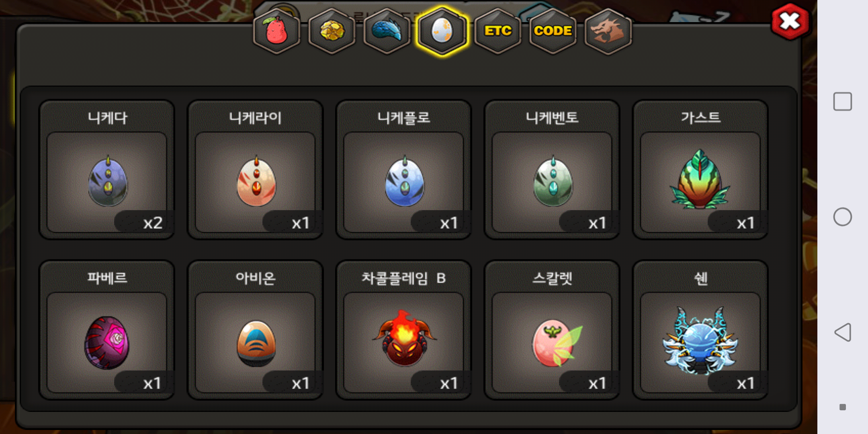
Task: Switch to the ETC tab
Action: [497, 31]
